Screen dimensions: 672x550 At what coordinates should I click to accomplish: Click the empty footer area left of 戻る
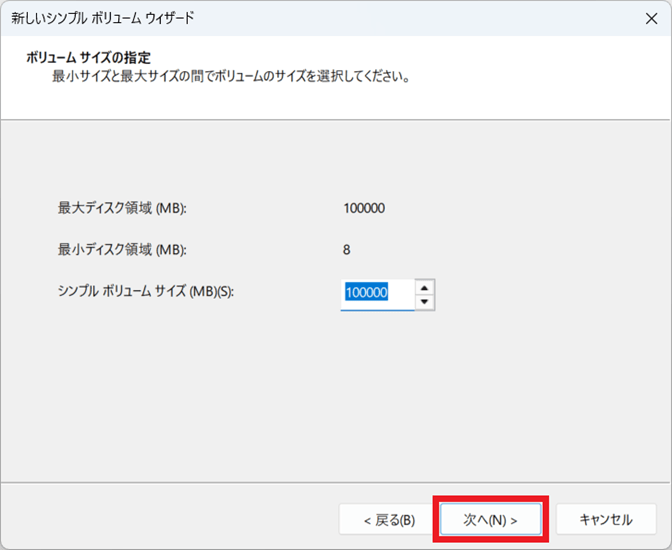tap(170, 519)
